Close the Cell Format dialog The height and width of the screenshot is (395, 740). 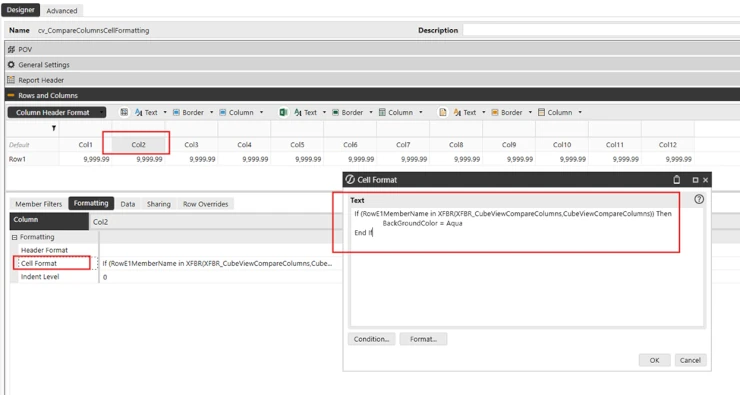click(x=706, y=180)
